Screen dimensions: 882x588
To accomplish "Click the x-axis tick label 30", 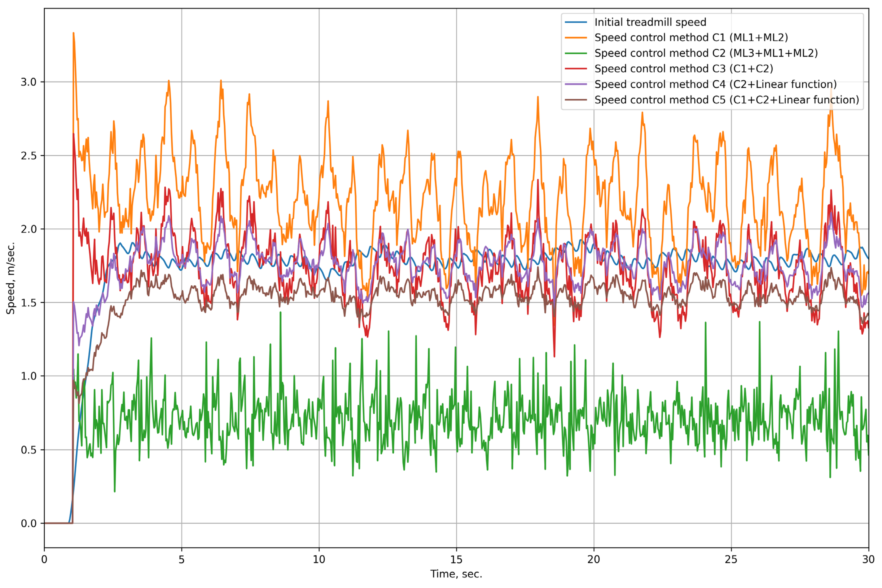I will 868,560.
